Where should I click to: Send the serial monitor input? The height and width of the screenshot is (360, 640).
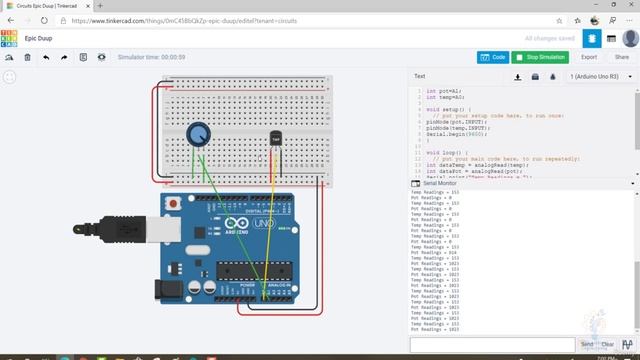coord(587,344)
